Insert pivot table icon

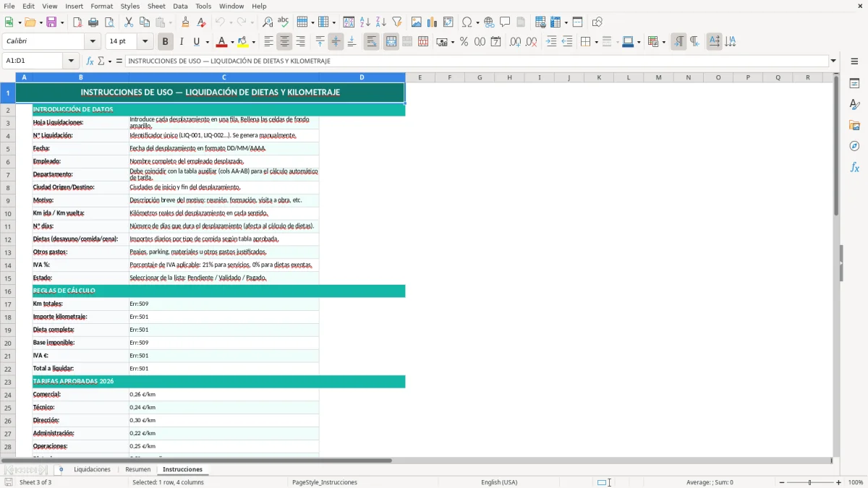pos(448,22)
